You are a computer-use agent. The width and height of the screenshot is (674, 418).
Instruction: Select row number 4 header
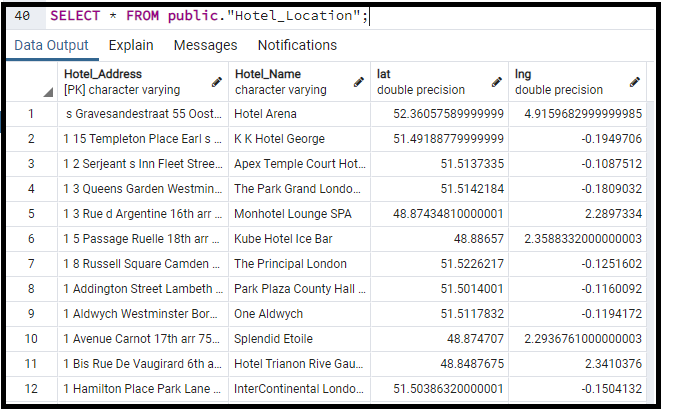[31, 189]
